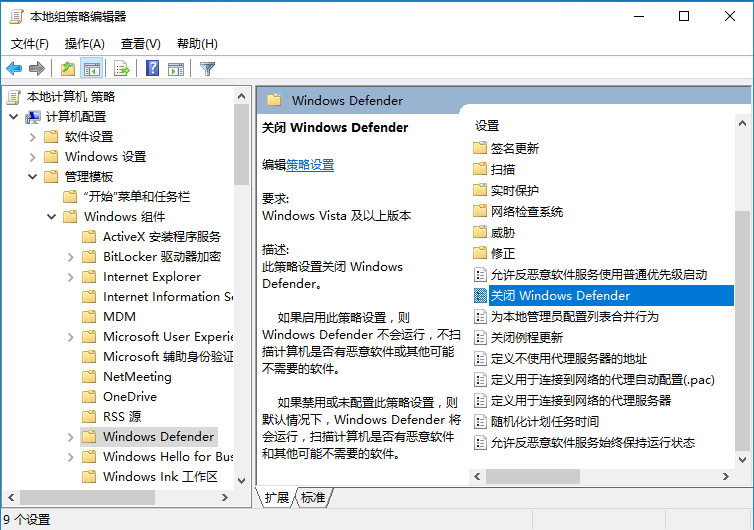This screenshot has width=754, height=530.
Task: Select 定义不使用代理服务器的地址 setting
Action: pyautogui.click(x=568, y=358)
